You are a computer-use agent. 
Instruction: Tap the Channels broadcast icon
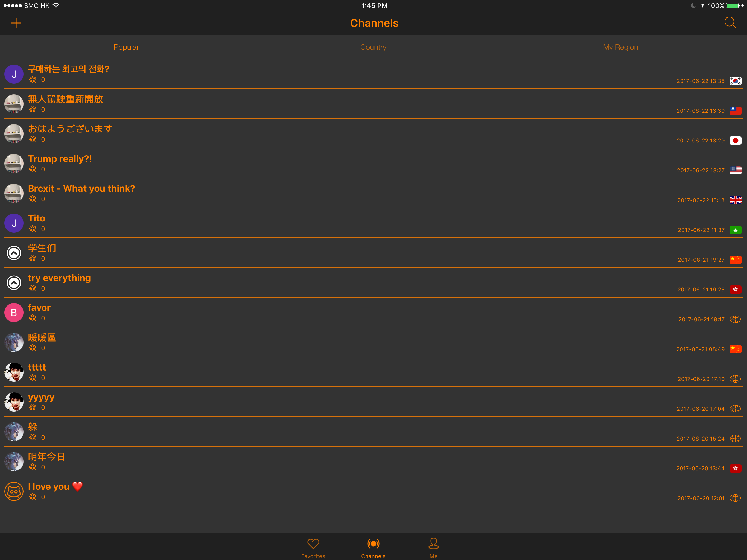pyautogui.click(x=373, y=544)
